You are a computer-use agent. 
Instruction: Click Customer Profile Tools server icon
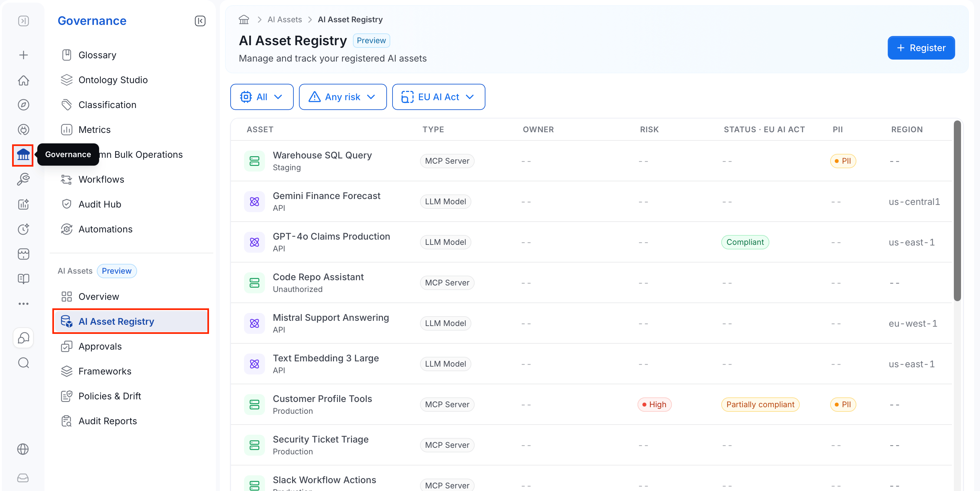pos(254,405)
